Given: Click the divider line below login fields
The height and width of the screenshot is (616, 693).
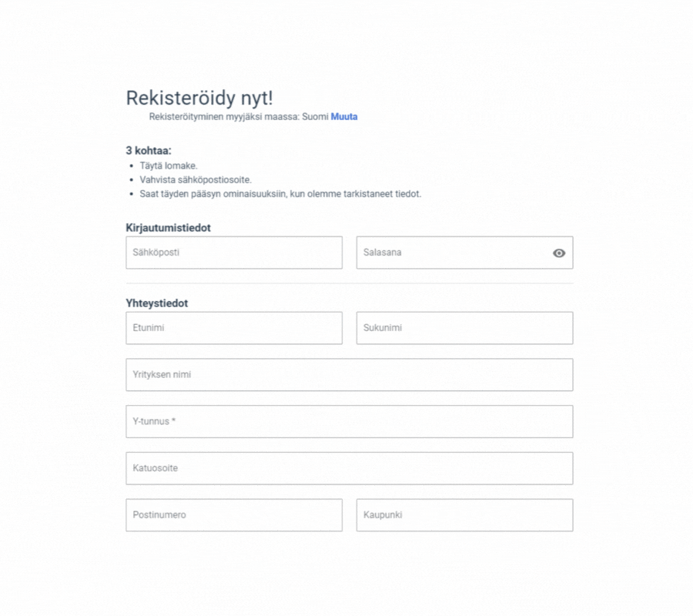Looking at the screenshot, I should [349, 283].
